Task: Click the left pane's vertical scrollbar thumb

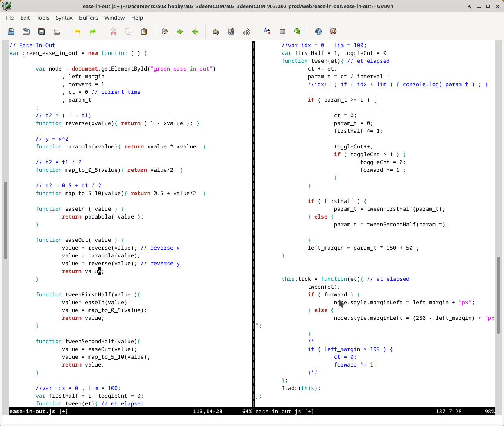Action: click(x=5, y=220)
